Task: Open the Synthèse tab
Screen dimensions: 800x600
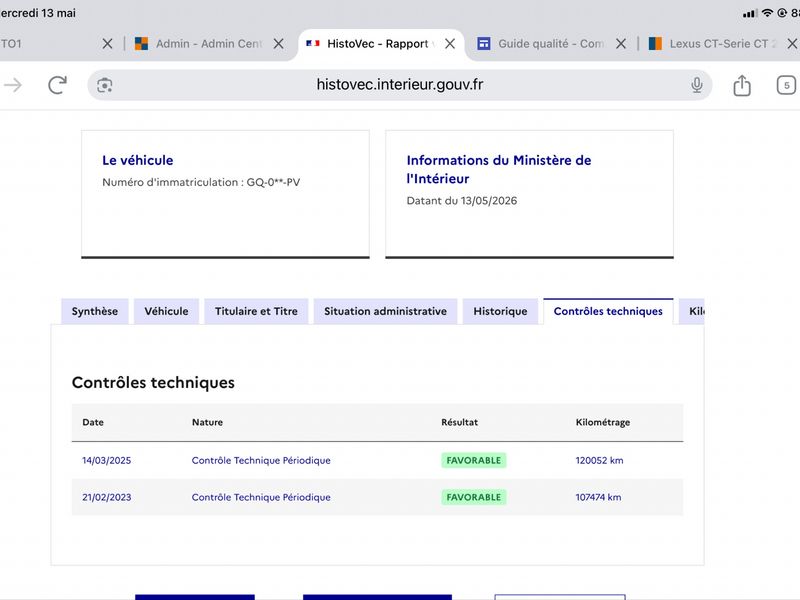Action: (x=95, y=311)
